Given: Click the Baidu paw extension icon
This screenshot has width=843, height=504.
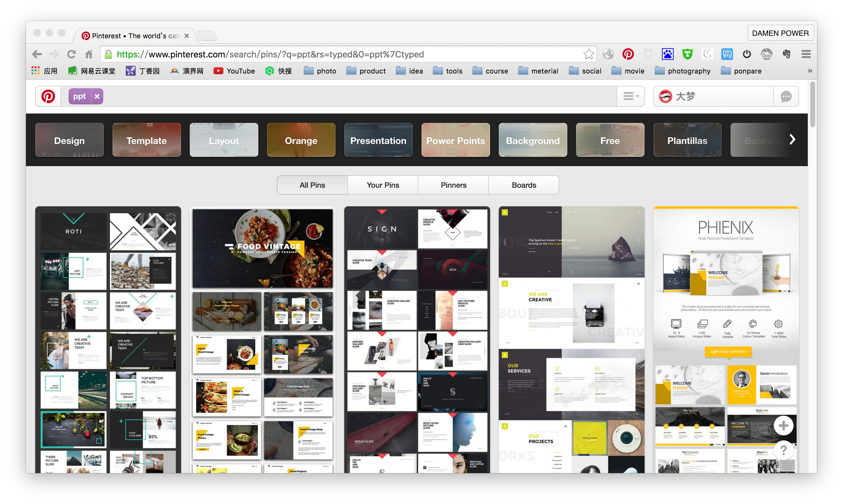Looking at the screenshot, I should coord(667,54).
